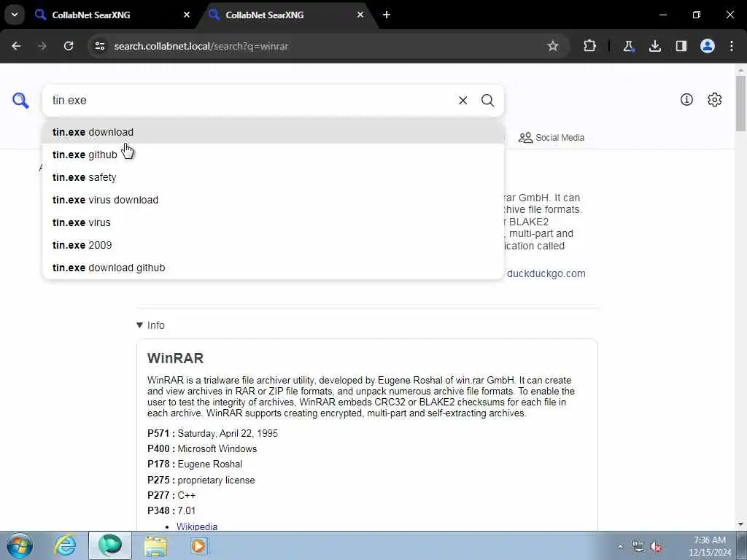747x560 pixels.
Task: Choose suggestion 'tin.exe download github'
Action: 273,268
